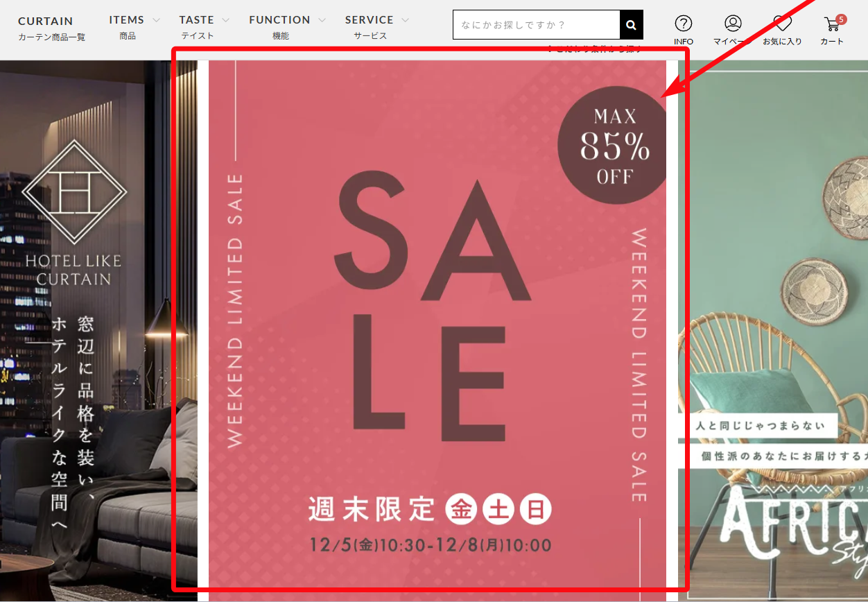The image size is (868, 602).
Task: Click the red cart count badge showing 5
Action: pos(841,19)
